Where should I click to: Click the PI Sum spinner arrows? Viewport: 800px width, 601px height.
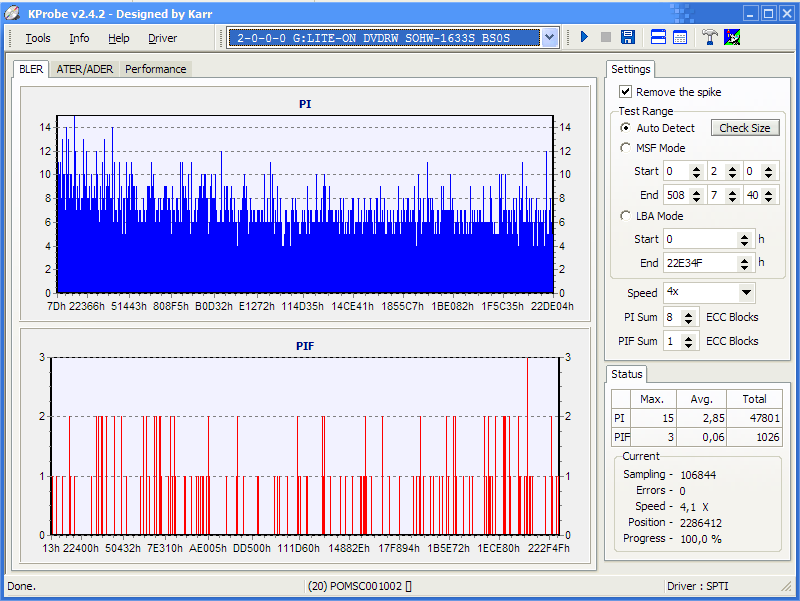[x=688, y=317]
